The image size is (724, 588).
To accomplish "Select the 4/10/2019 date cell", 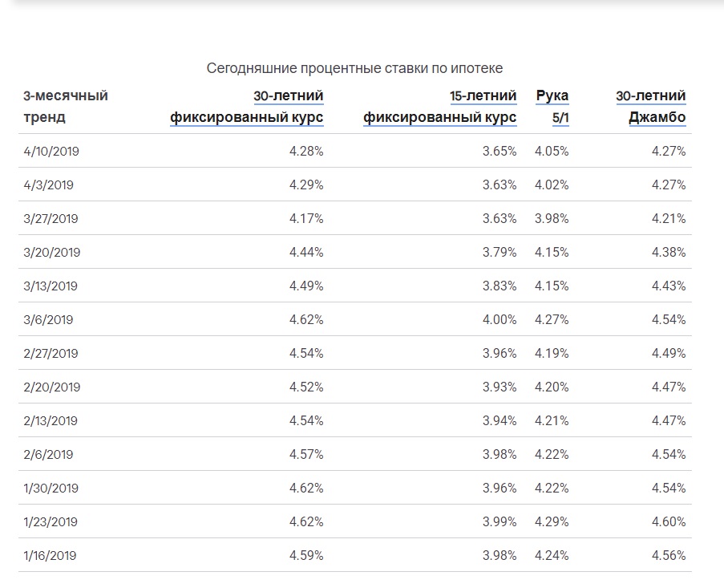I will pyautogui.click(x=52, y=151).
